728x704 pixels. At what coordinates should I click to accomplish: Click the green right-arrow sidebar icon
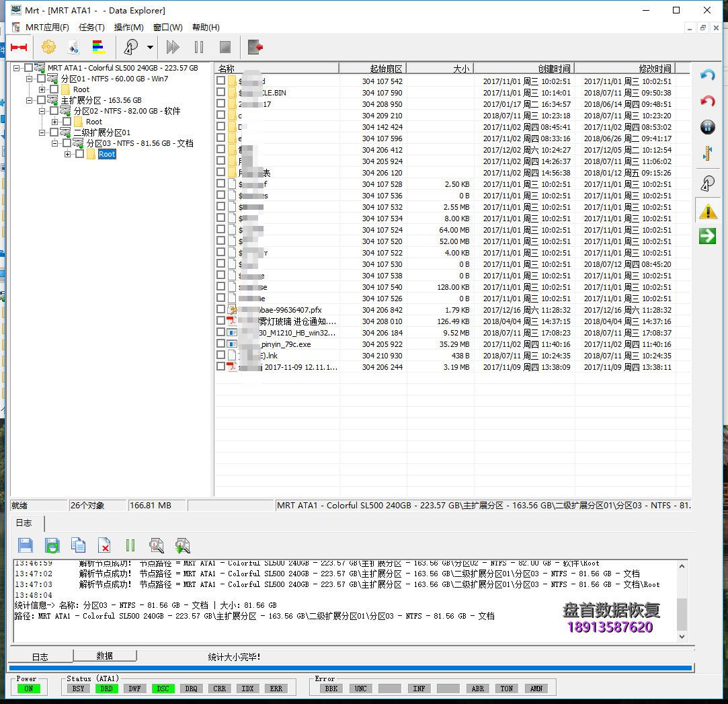tap(707, 236)
